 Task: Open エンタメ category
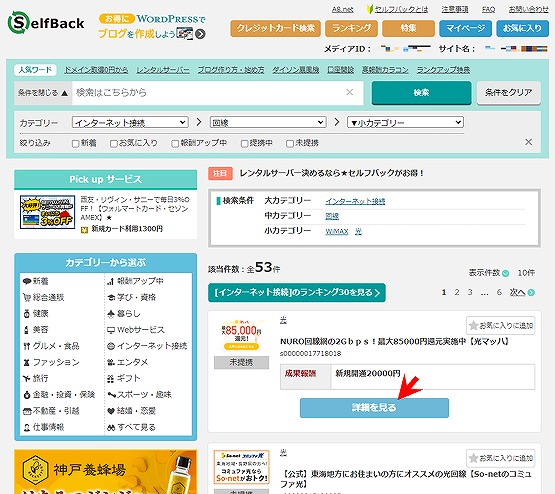127,362
